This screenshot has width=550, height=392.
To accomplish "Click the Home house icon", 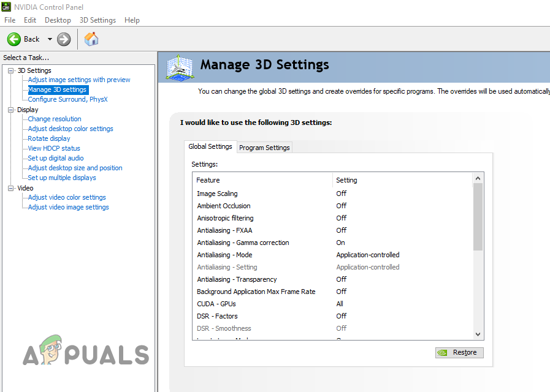I will [x=91, y=39].
